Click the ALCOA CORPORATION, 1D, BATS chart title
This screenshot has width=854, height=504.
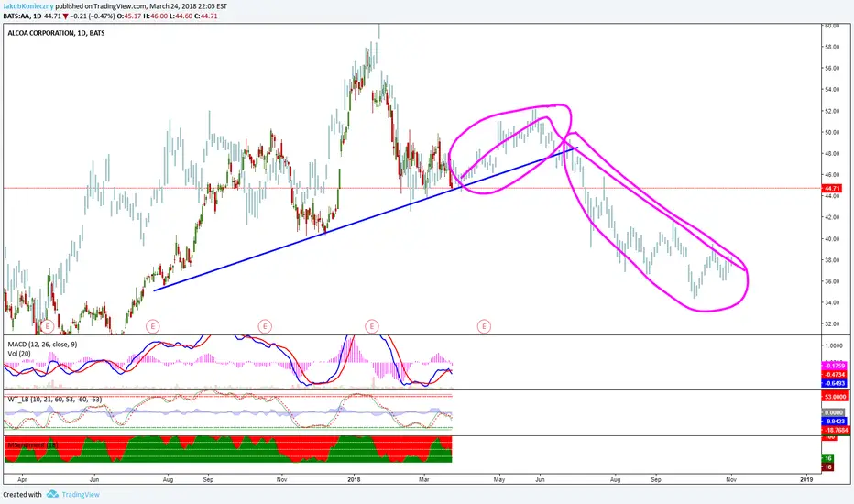[x=56, y=33]
